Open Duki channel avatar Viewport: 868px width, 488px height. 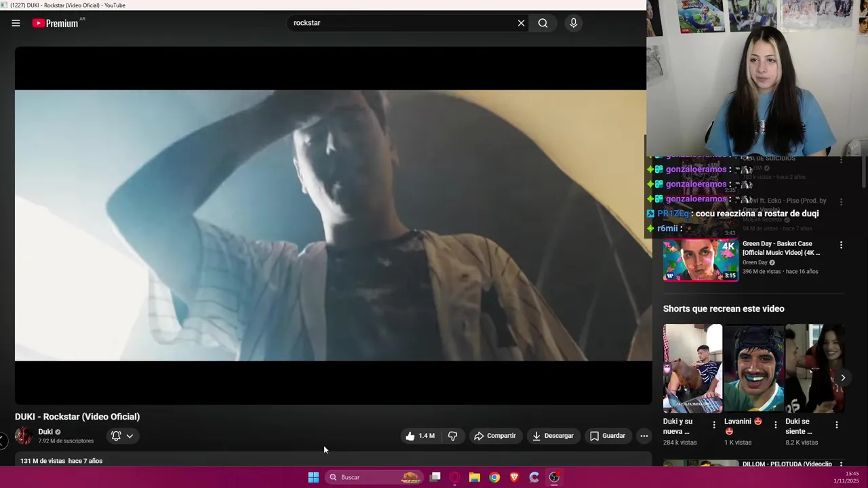24,436
